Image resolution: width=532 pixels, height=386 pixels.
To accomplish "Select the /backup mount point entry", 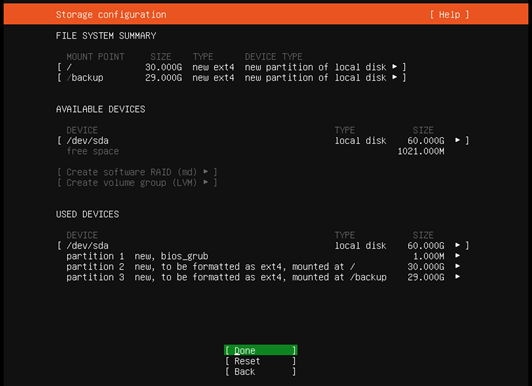I will coord(231,78).
